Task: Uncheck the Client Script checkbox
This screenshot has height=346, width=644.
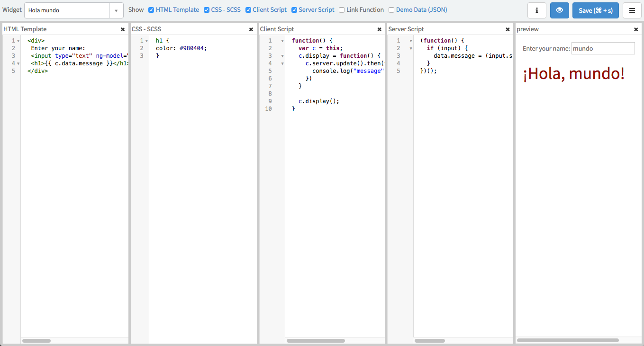Action: [248, 10]
